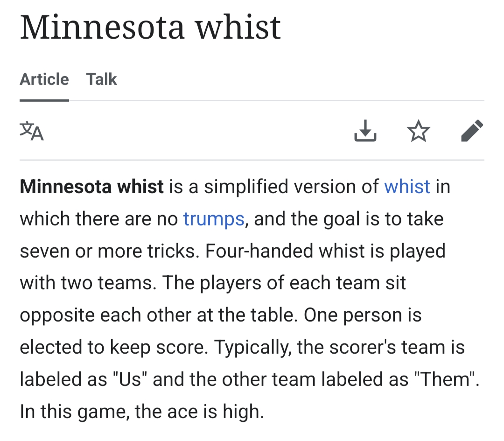Viewport: 504px width, 441px height.
Task: Open the language selection icon
Action: click(32, 131)
